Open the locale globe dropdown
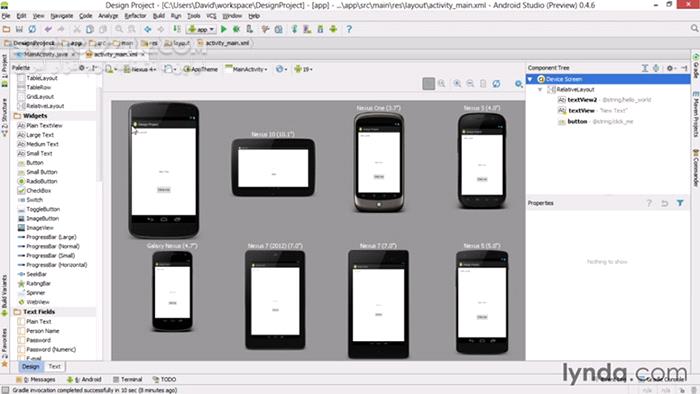 coord(281,69)
